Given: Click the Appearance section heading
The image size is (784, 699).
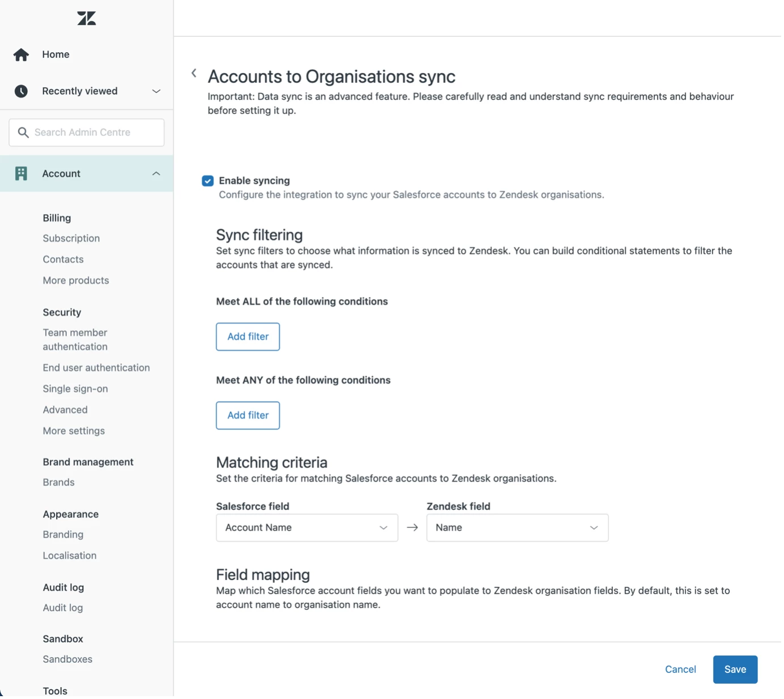Looking at the screenshot, I should tap(71, 514).
